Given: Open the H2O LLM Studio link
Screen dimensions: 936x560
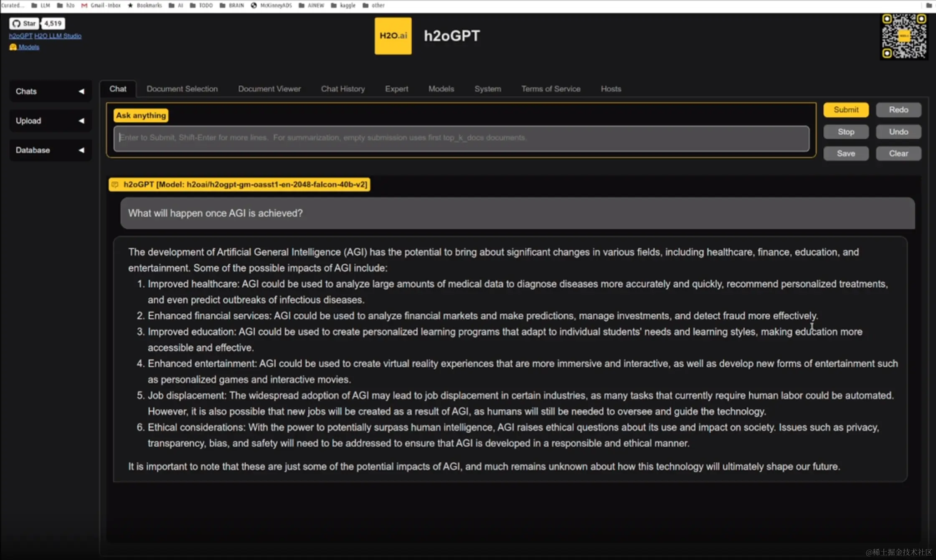Looking at the screenshot, I should [58, 36].
